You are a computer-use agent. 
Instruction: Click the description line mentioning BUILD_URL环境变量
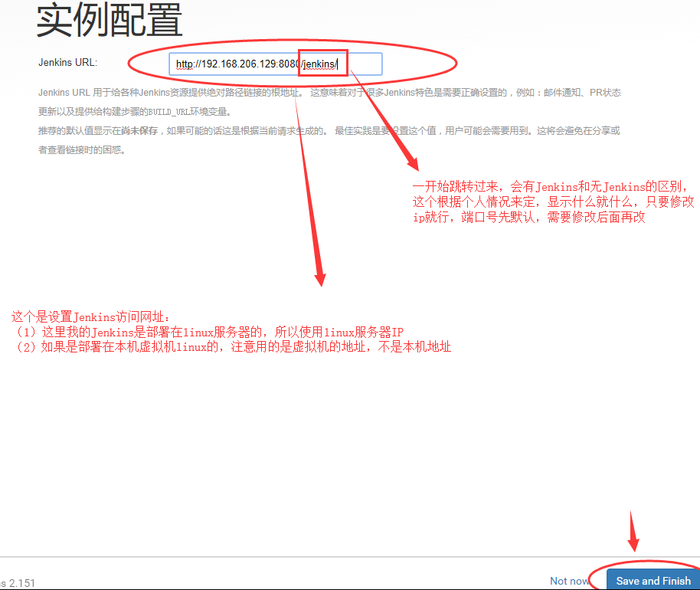134,112
